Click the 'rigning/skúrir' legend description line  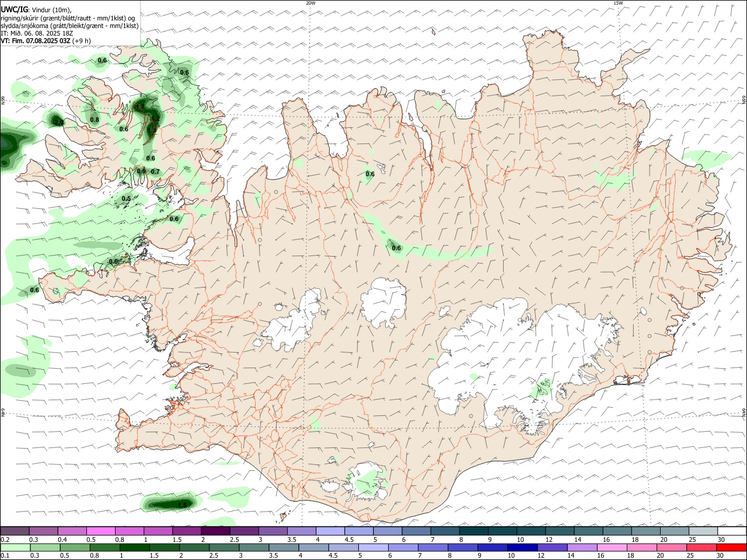68,18
